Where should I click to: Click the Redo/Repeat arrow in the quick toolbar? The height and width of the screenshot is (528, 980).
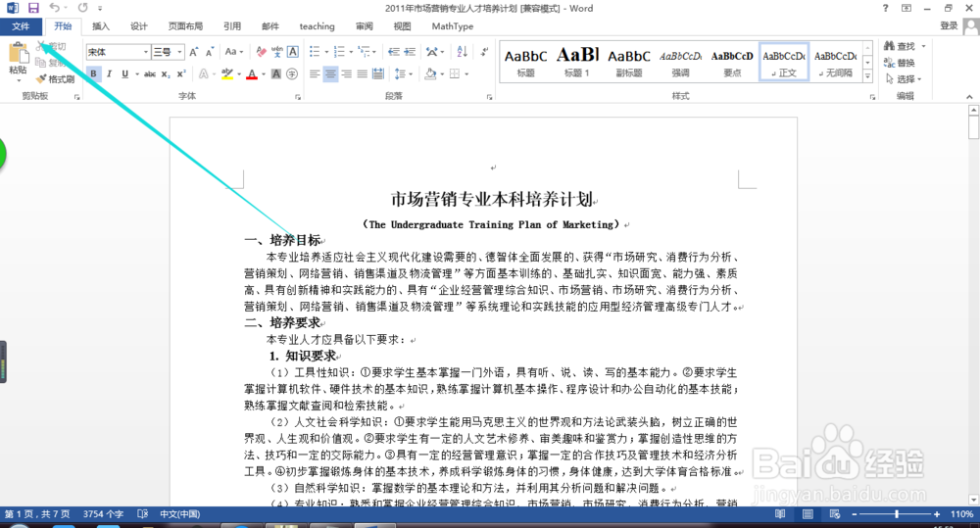(x=82, y=8)
